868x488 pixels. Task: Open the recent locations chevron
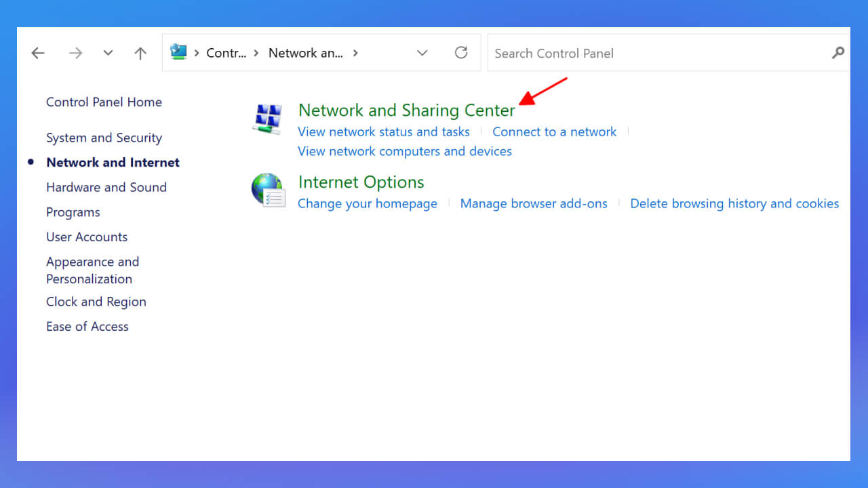click(108, 53)
